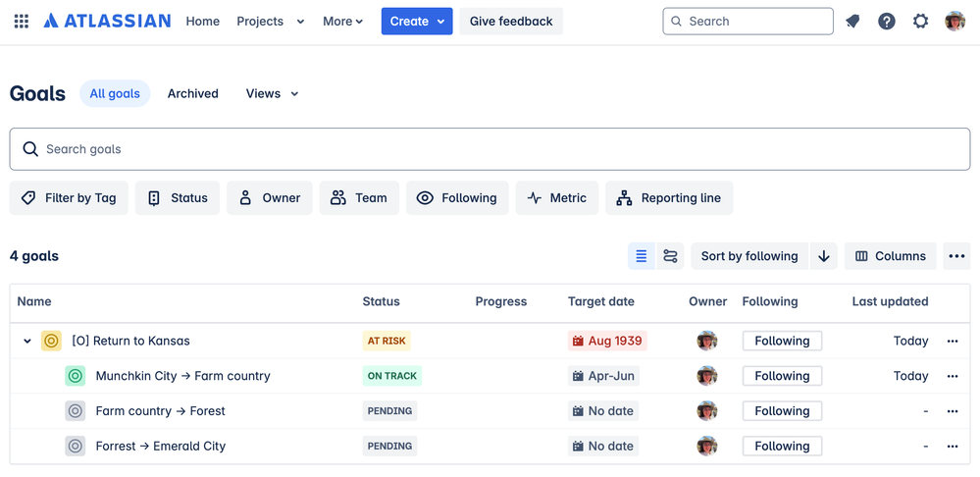Open row actions for Return to Kansas
The image size is (980, 477).
pos(953,341)
